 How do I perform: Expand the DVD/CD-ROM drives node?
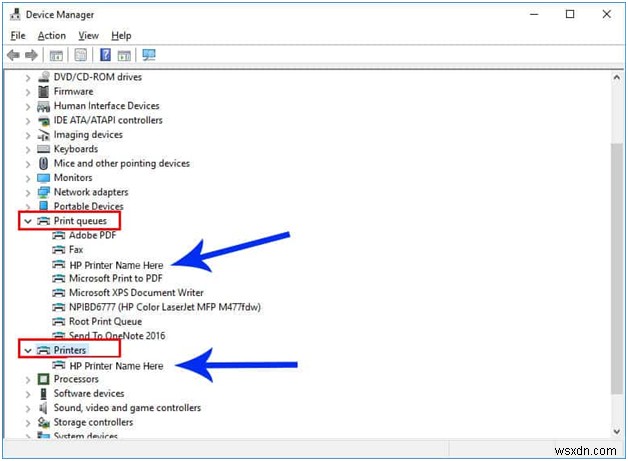tap(28, 77)
